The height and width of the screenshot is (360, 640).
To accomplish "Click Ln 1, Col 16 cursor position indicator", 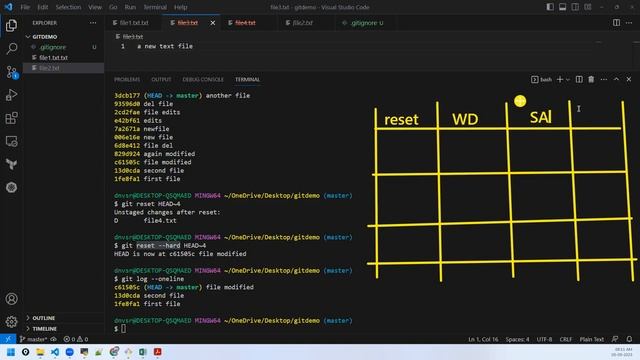I will tap(483, 339).
